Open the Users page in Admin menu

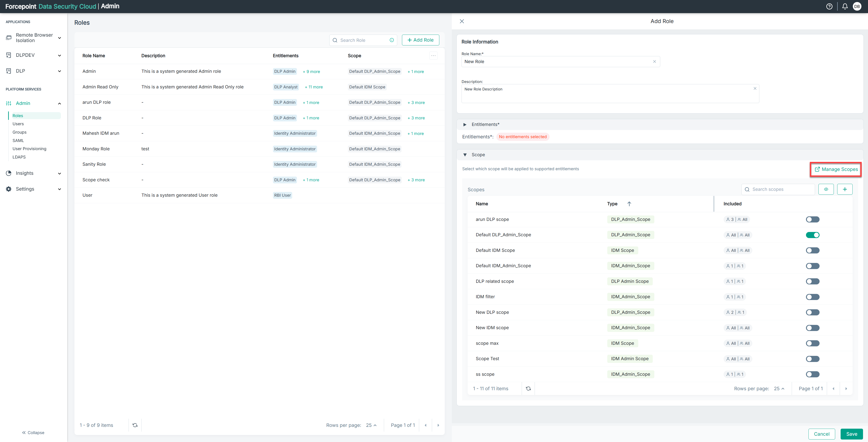18,124
